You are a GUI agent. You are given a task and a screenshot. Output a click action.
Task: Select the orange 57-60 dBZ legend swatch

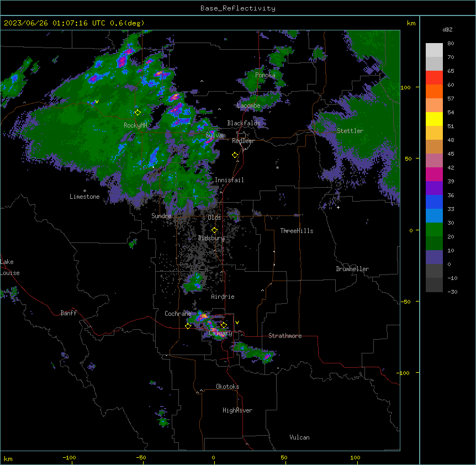(x=434, y=91)
